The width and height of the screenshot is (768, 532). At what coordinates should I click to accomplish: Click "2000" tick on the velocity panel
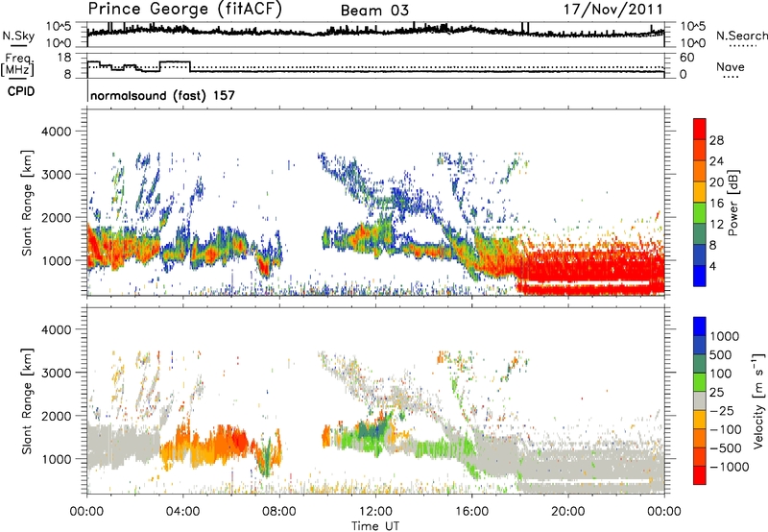point(56,416)
